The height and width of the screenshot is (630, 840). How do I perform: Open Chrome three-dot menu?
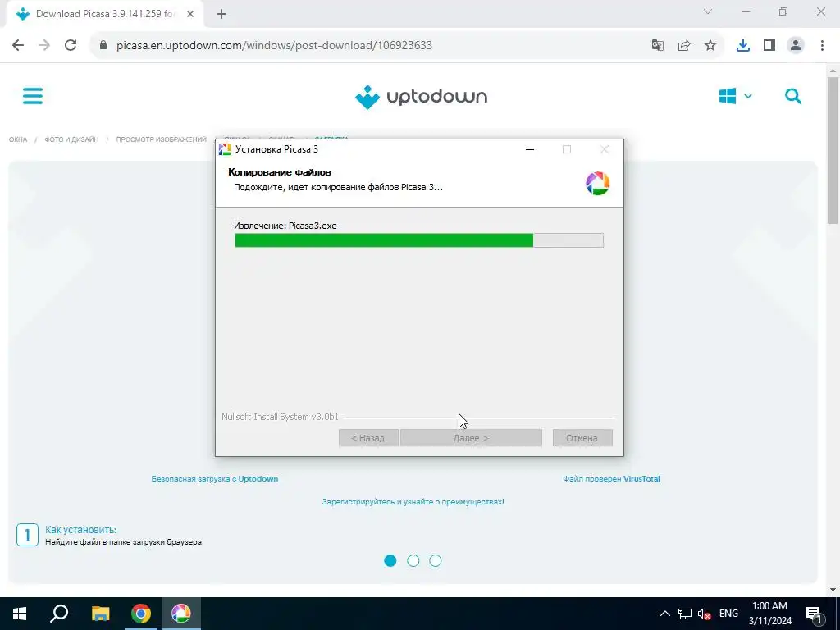(x=822, y=45)
